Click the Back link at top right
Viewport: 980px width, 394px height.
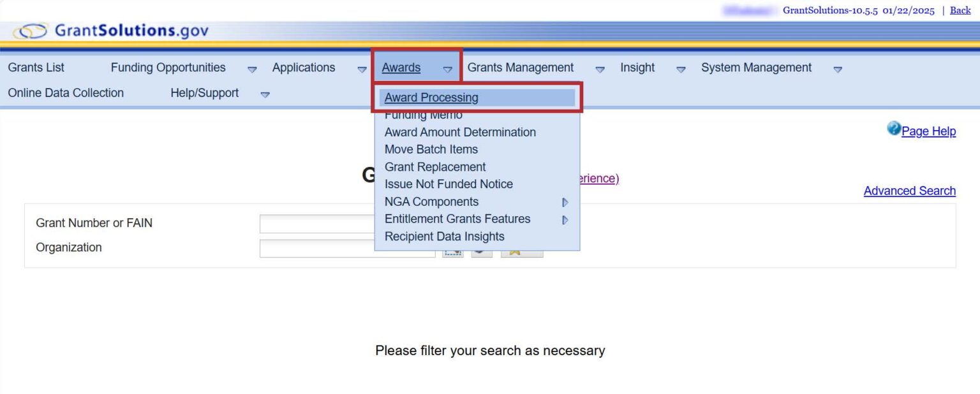pyautogui.click(x=960, y=10)
